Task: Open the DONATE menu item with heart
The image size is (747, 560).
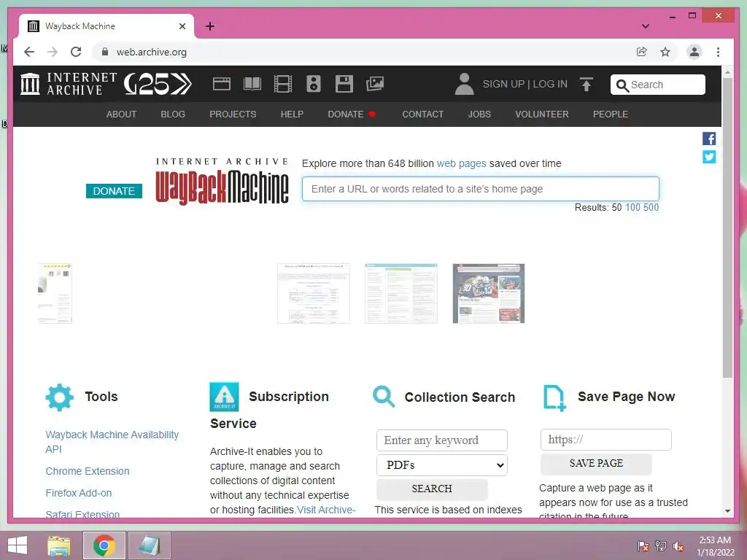Action: point(352,114)
